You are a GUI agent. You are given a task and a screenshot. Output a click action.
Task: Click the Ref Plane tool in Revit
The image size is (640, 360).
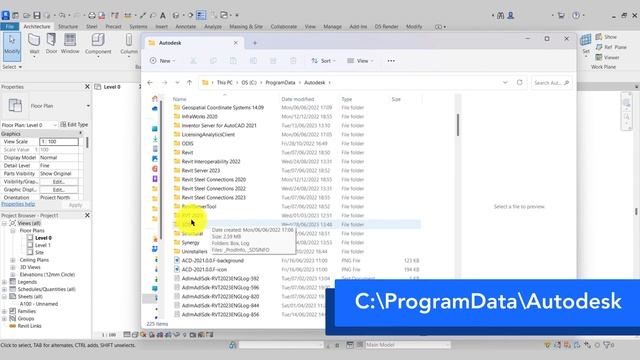[x=611, y=47]
